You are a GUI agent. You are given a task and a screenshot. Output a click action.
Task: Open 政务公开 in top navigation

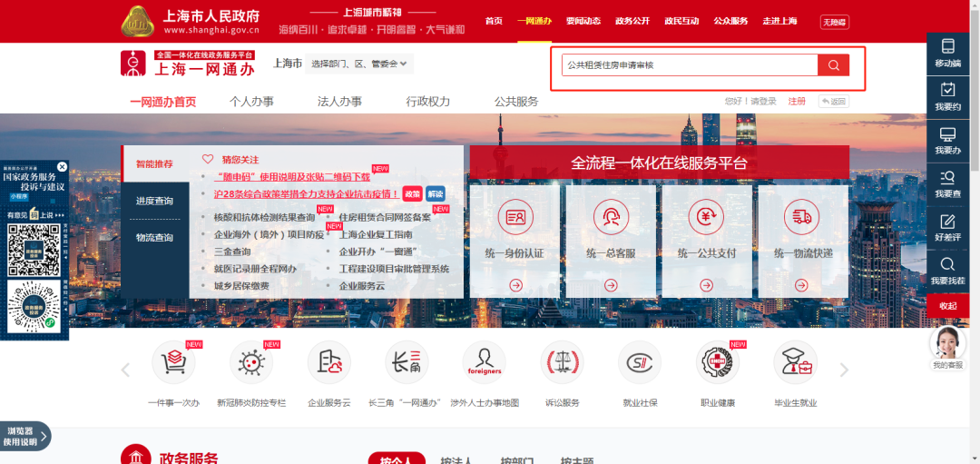[x=632, y=21]
